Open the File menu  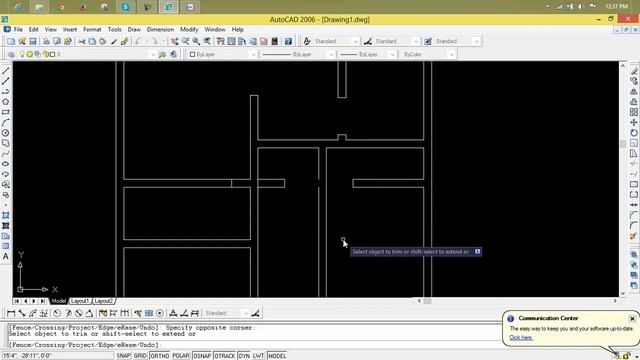[18, 29]
